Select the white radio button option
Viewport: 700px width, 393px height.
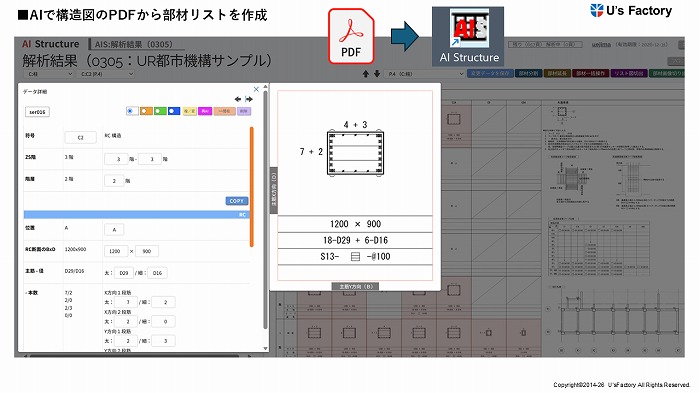click(x=132, y=111)
